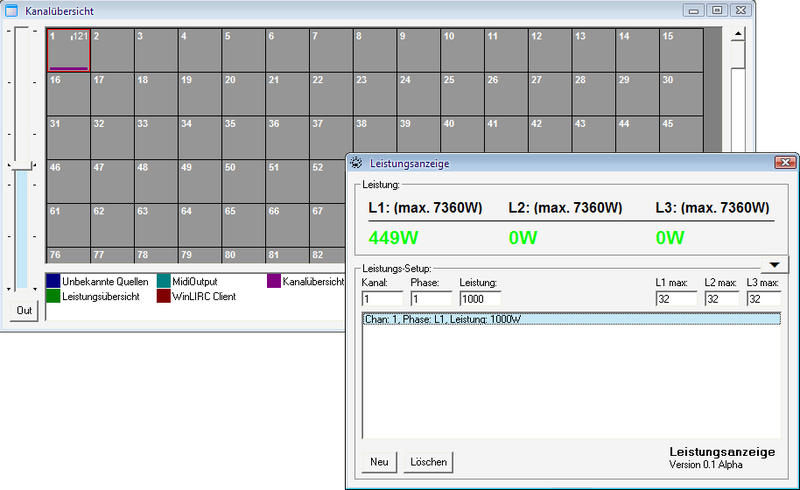Click the L3 max input field
Image resolution: width=800 pixels, height=490 pixels.
764,299
